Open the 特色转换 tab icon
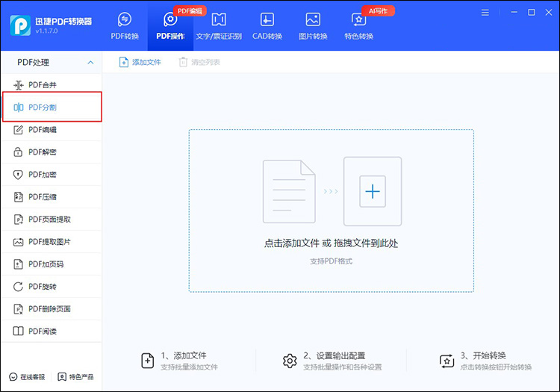560x392 pixels. pyautogui.click(x=358, y=19)
